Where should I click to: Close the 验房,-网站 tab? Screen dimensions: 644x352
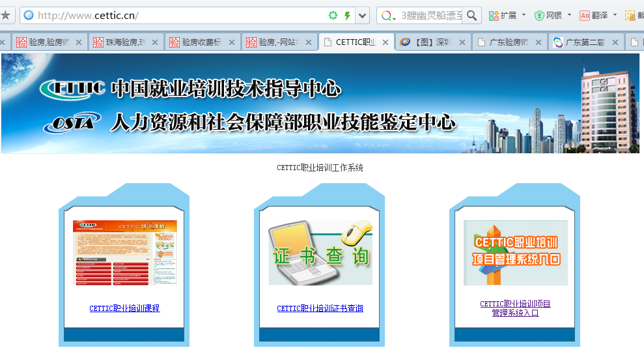[309, 42]
